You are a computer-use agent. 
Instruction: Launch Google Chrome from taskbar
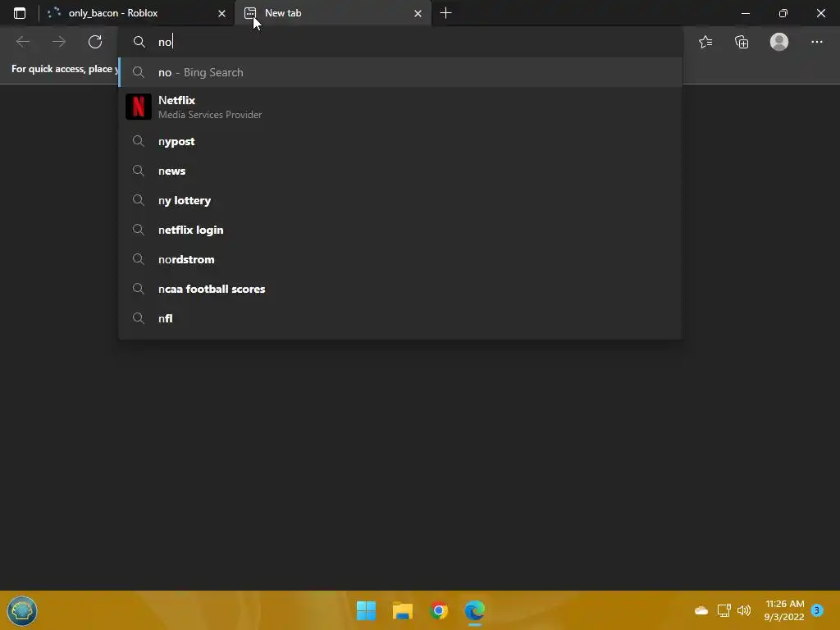click(439, 610)
